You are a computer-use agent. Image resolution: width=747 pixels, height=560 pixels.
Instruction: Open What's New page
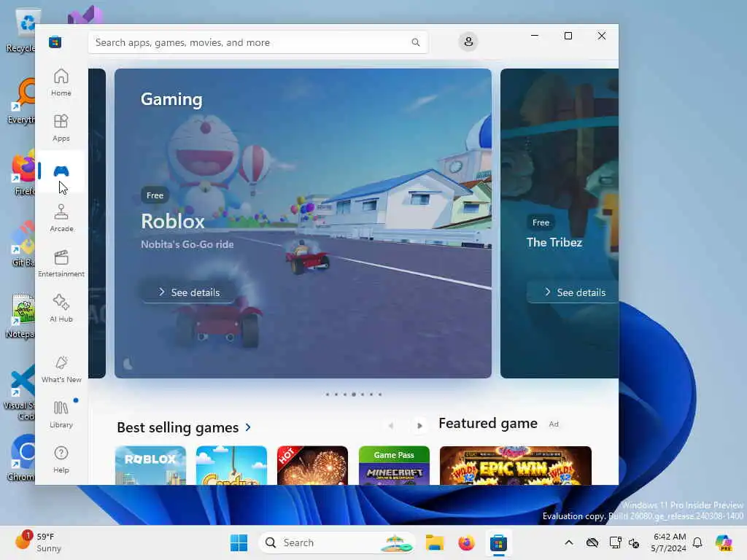pos(61,369)
